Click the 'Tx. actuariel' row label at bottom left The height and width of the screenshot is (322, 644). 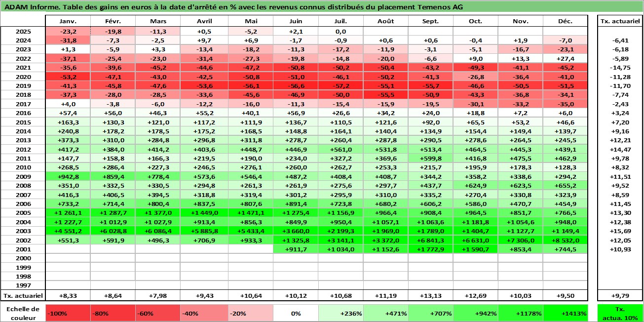(x=23, y=296)
